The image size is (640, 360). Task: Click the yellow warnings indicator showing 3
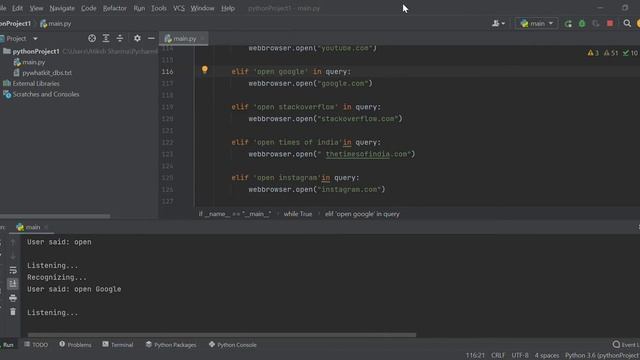593,53
